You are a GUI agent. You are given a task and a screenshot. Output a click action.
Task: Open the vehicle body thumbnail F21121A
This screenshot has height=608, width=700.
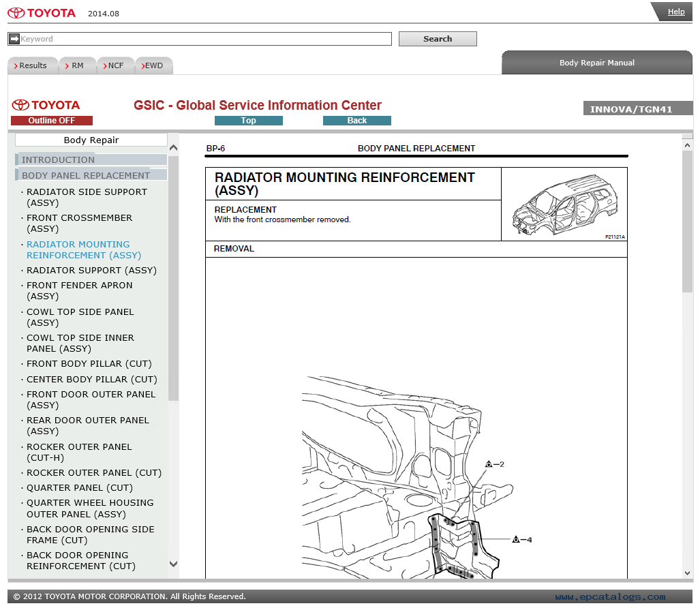click(564, 204)
